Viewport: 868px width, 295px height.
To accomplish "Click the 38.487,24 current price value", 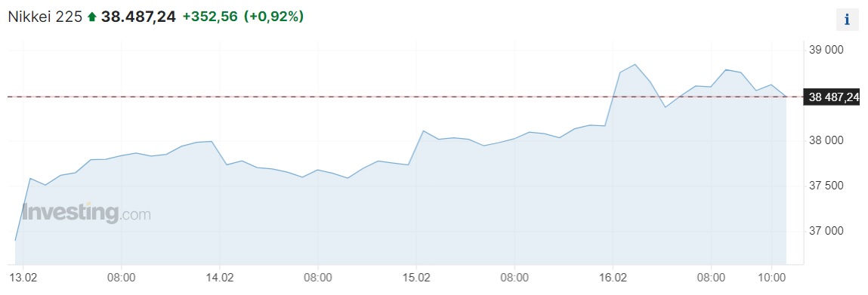I will (x=138, y=17).
